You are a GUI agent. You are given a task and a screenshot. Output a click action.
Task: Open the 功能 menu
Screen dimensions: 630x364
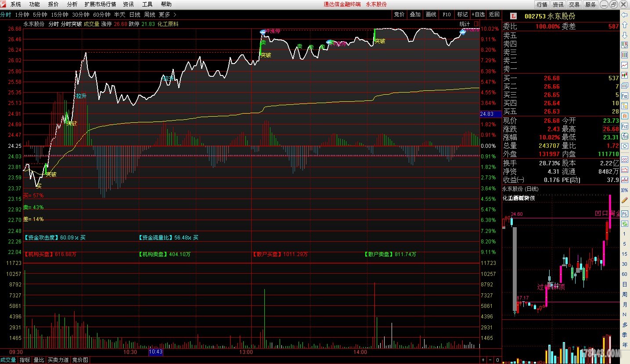34,4
